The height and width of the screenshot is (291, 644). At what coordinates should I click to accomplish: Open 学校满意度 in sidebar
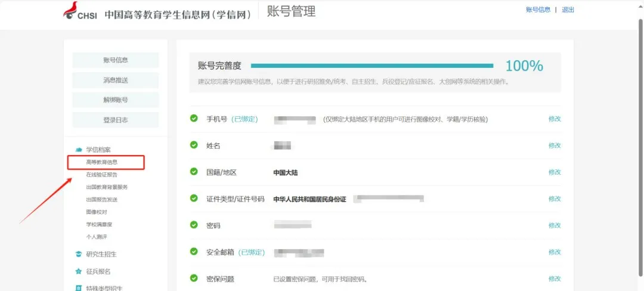tap(99, 224)
